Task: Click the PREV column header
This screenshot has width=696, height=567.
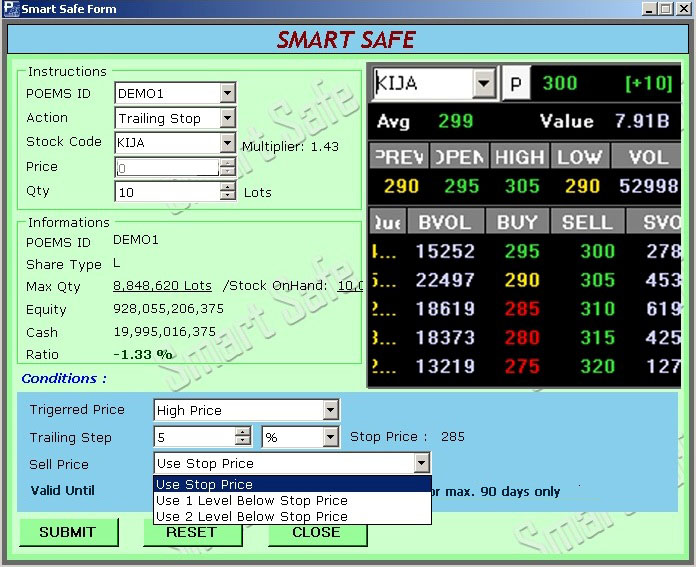Action: (x=399, y=156)
